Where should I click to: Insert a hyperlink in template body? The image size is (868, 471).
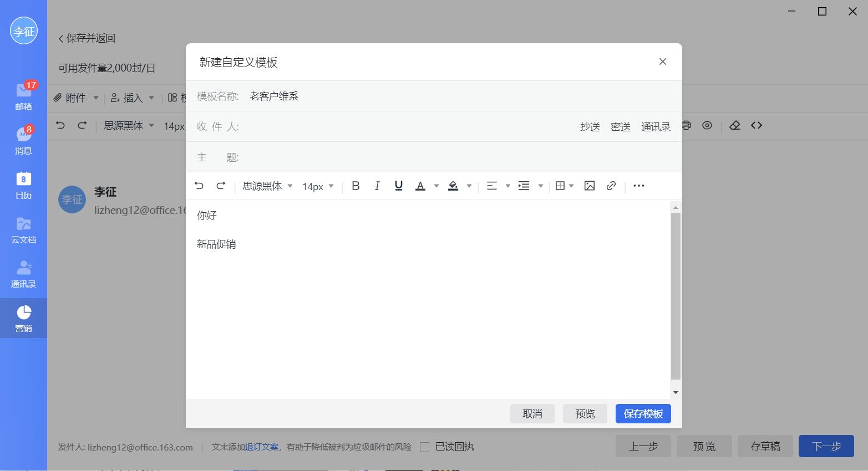pos(611,186)
